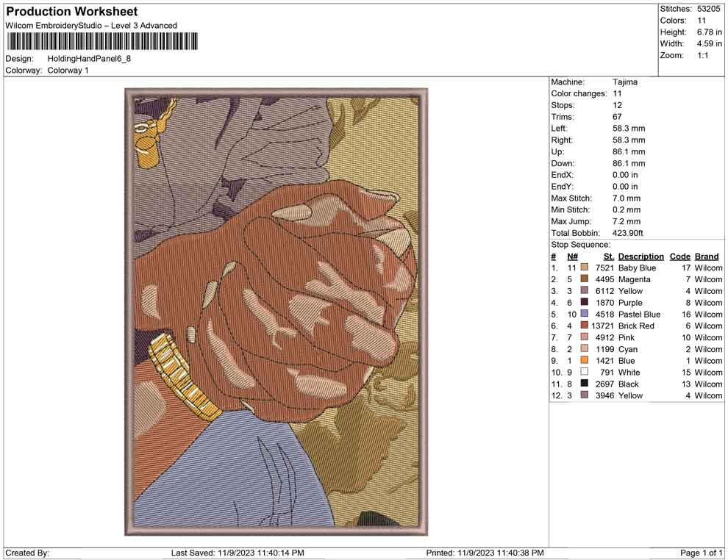Screen dimensions: 728x560
Task: Click the Height value '6.78 in'
Action: point(709,32)
